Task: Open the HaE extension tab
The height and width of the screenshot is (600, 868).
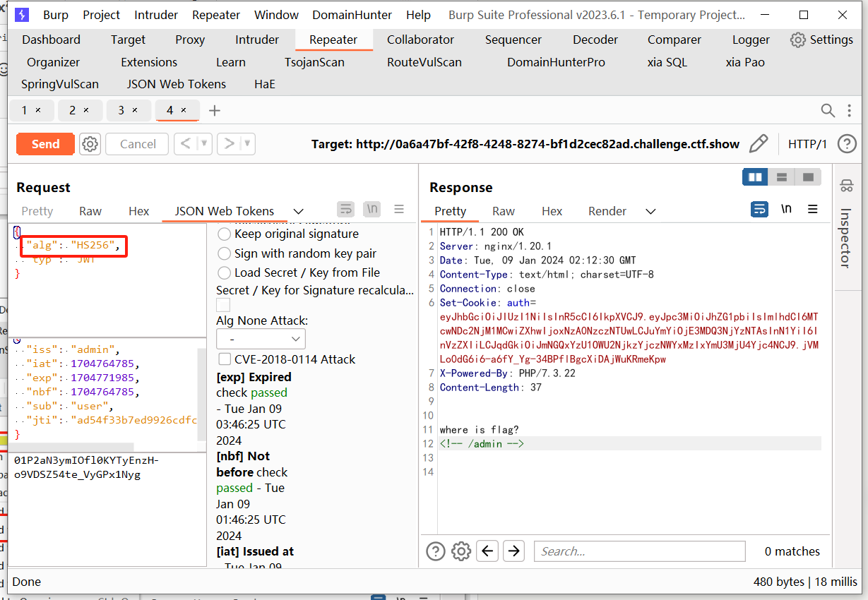Action: (x=265, y=84)
